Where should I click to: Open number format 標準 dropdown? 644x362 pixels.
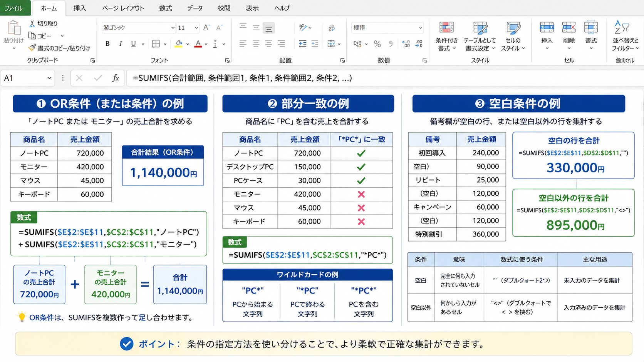(x=420, y=28)
